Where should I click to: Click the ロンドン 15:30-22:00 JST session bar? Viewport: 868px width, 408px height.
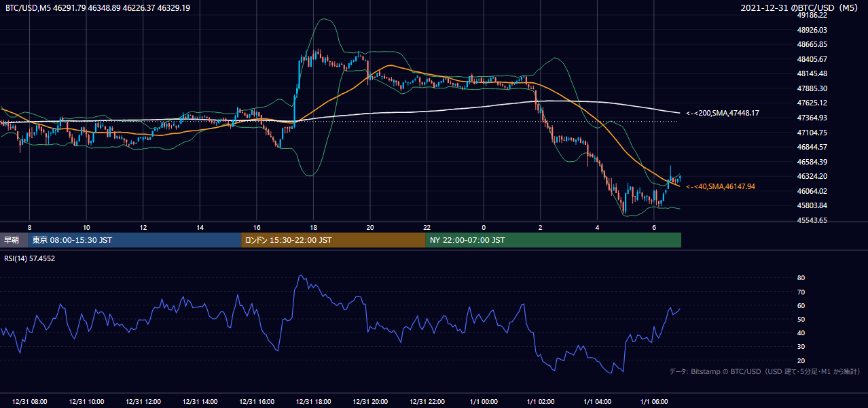333,240
